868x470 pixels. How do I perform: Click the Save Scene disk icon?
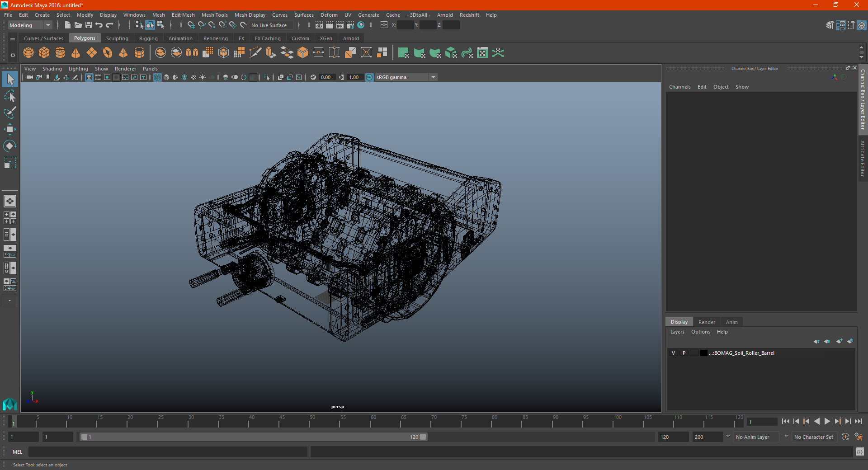pyautogui.click(x=89, y=25)
